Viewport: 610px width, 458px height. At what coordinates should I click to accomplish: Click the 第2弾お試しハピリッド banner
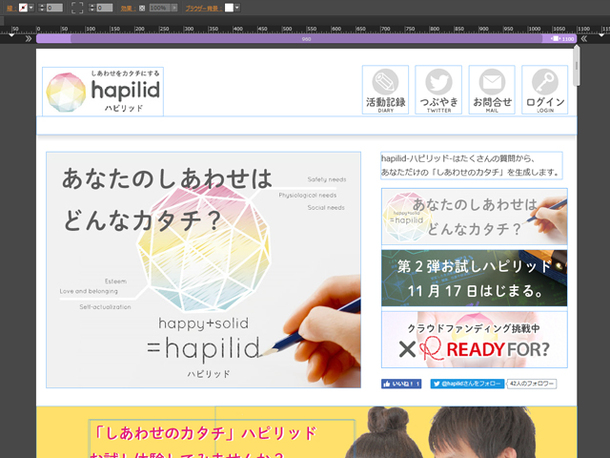pyautogui.click(x=474, y=278)
